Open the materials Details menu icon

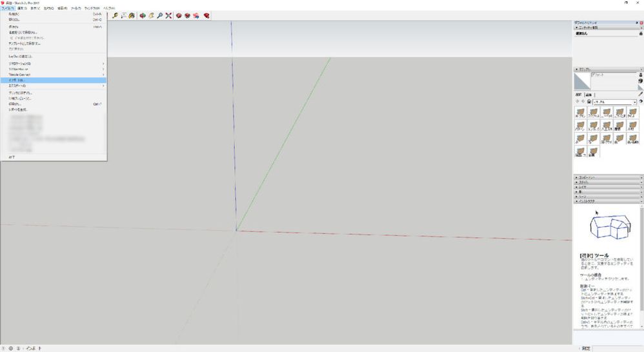[641, 101]
